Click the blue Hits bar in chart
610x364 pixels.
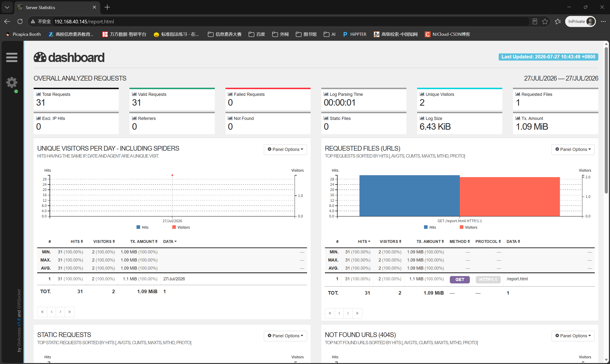pyautogui.click(x=409, y=196)
